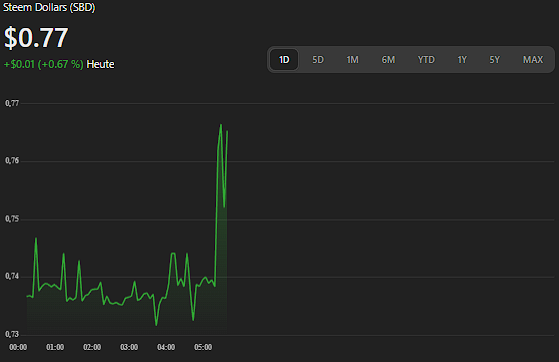Click the 03:00 time axis label

[x=129, y=347]
